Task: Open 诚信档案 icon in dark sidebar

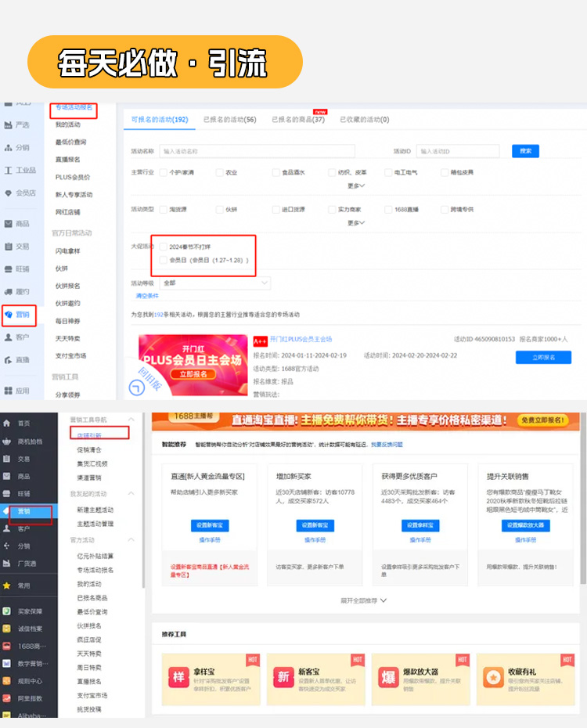Action: [6, 629]
